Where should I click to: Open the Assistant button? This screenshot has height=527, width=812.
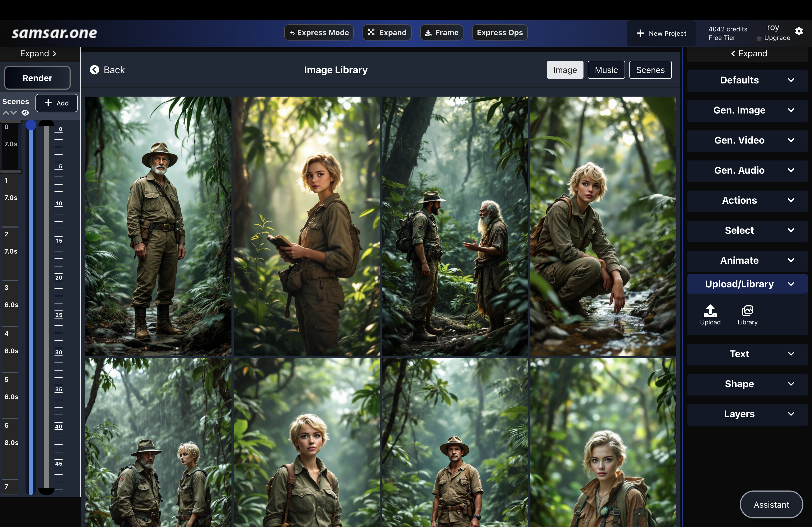[771, 504]
